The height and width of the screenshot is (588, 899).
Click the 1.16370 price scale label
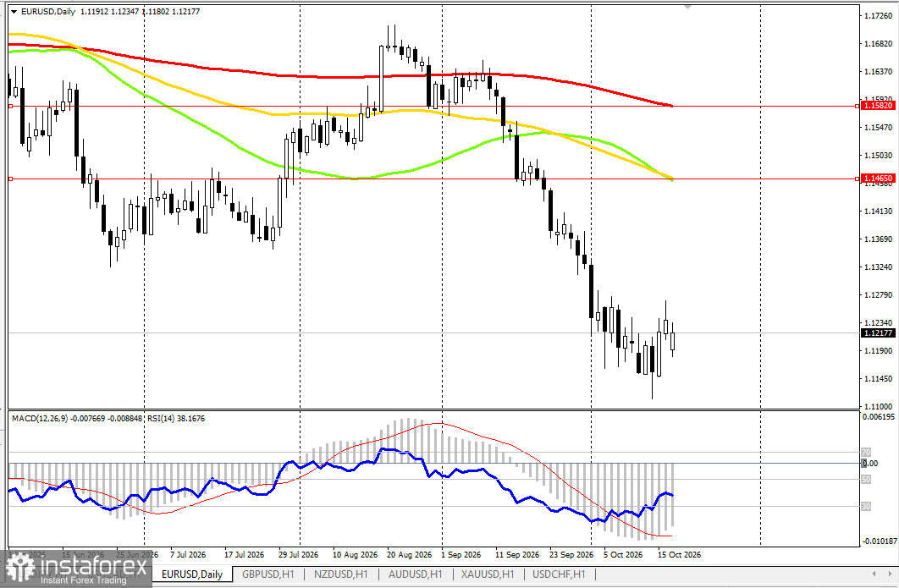pos(878,72)
